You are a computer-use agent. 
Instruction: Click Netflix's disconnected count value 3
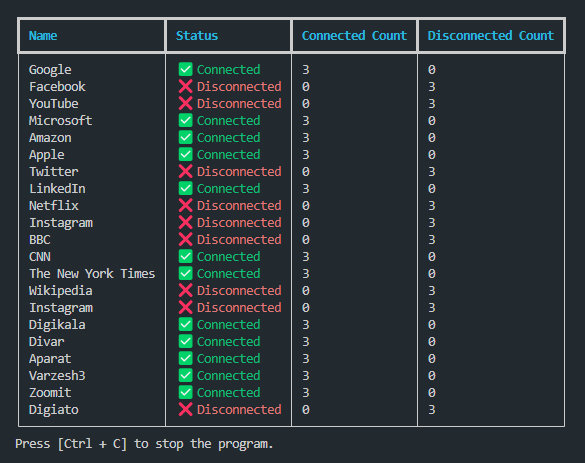[x=432, y=206]
